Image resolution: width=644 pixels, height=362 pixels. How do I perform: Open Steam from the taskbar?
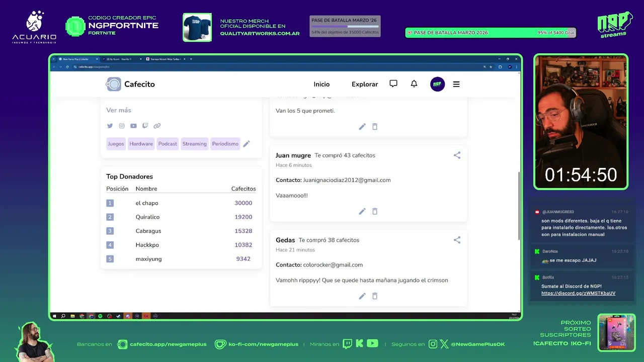point(118,316)
